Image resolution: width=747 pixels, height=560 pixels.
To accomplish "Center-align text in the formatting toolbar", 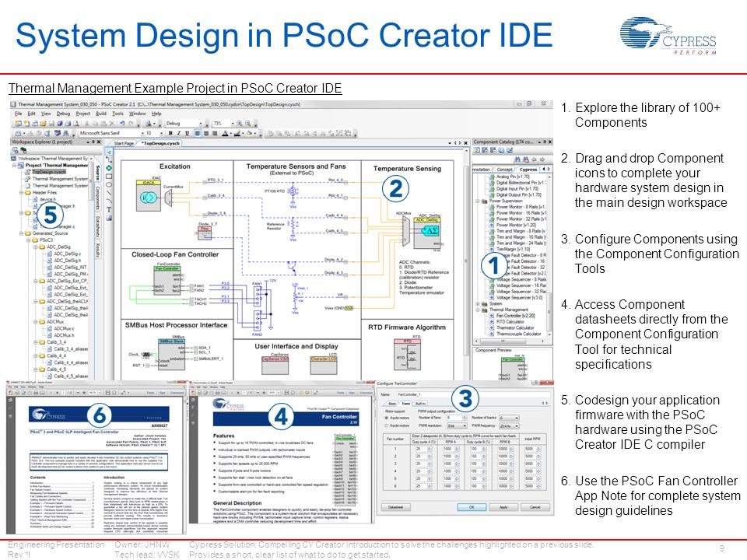I will pyautogui.click(x=205, y=133).
